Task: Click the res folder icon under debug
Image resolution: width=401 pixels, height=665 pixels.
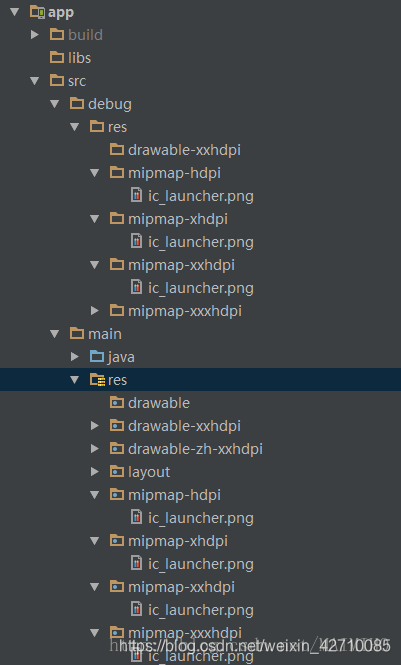Action: click(x=97, y=126)
